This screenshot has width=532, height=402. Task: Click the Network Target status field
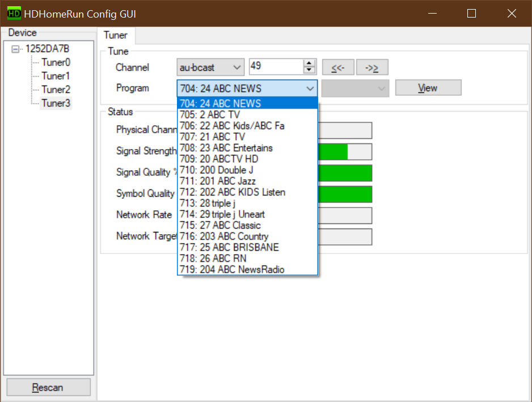[345, 237]
